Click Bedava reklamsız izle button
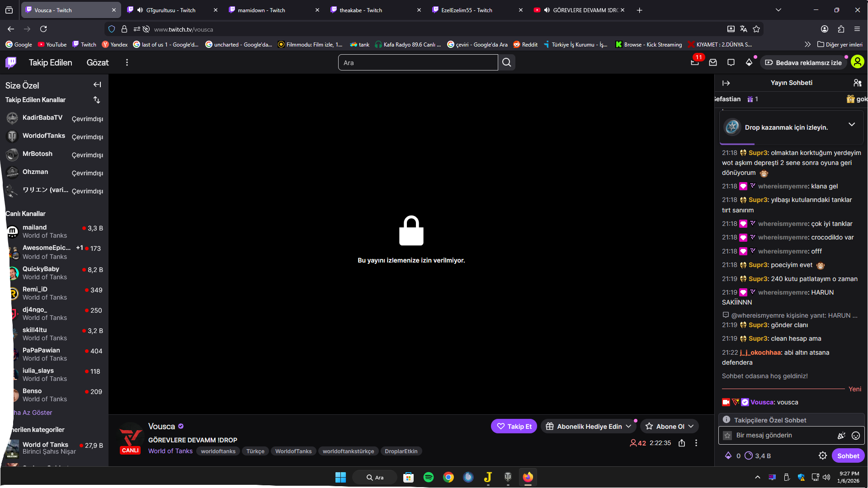This screenshot has width=868, height=488. [x=804, y=62]
